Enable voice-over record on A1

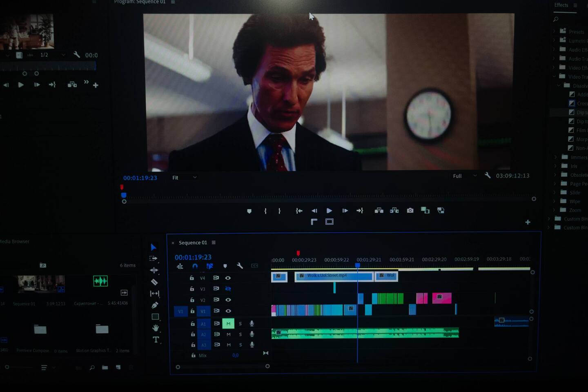coord(252,323)
